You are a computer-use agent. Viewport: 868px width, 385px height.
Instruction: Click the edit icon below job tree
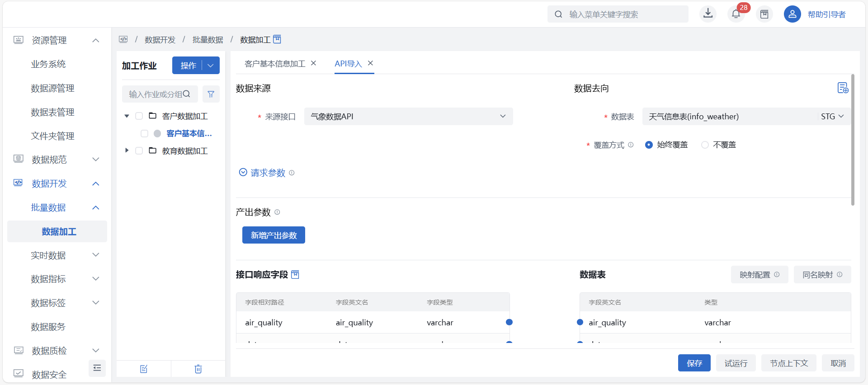[x=144, y=369]
